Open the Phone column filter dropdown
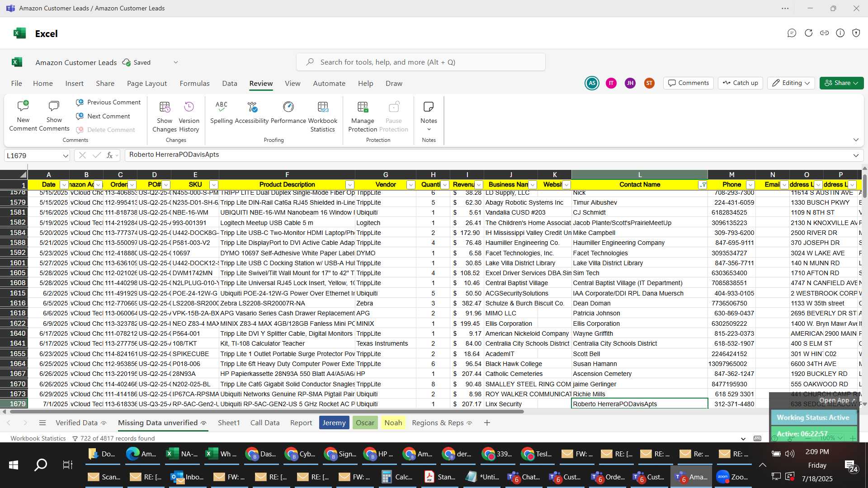Image resolution: width=868 pixels, height=488 pixels. (750, 185)
